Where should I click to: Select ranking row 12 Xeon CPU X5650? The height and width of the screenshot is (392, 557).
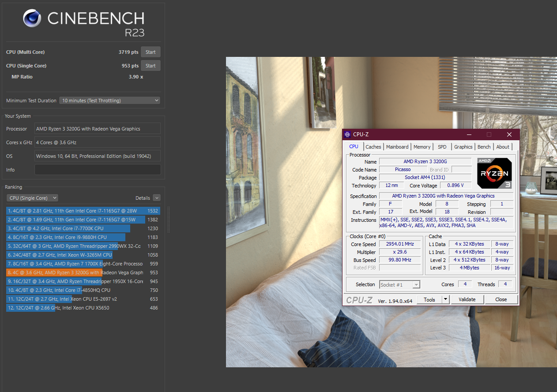pyautogui.click(x=83, y=308)
